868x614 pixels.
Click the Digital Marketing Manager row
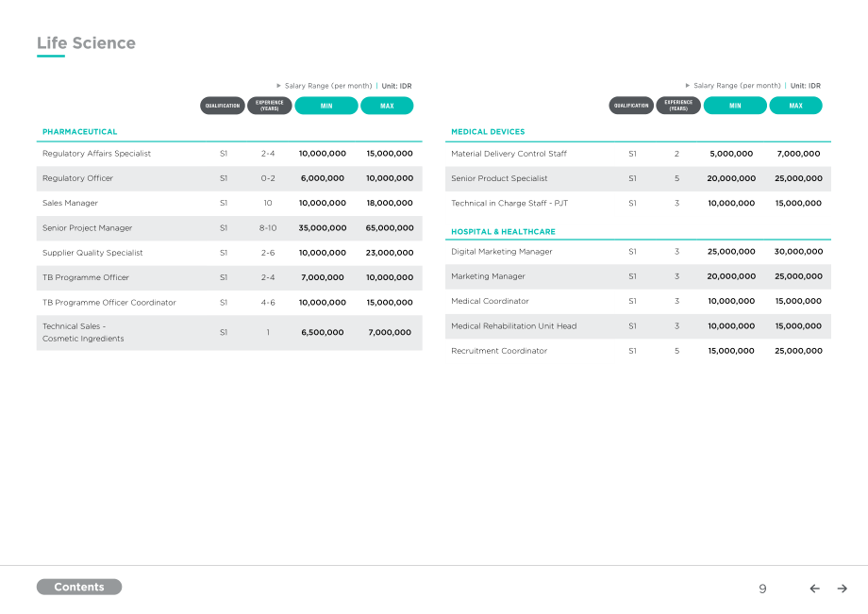638,252
